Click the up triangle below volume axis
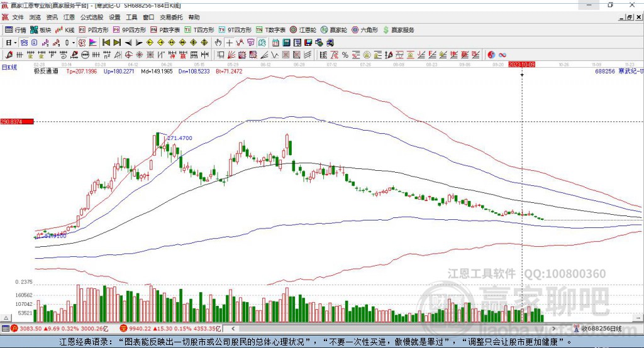The width and height of the screenshot is (644, 348). point(6,318)
